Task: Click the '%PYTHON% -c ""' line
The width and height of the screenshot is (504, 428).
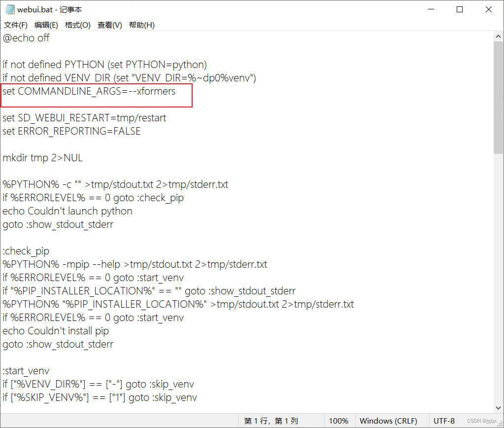Action: point(115,185)
